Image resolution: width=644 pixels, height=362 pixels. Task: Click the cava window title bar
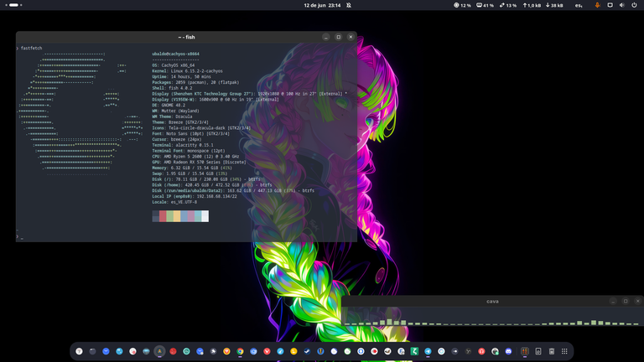492,302
